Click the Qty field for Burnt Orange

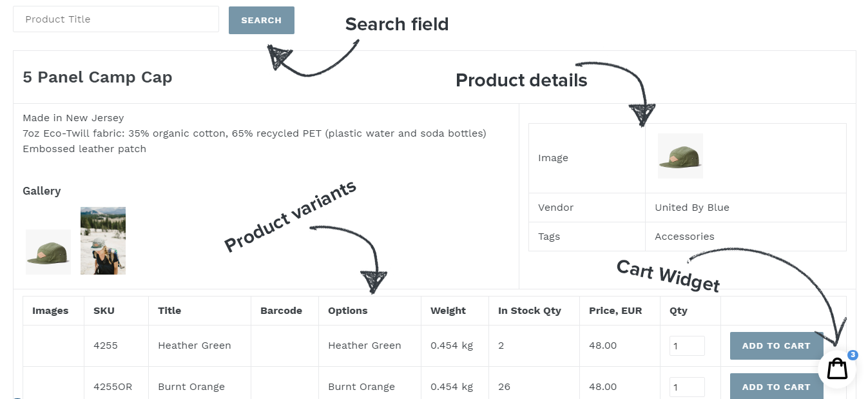pyautogui.click(x=687, y=387)
